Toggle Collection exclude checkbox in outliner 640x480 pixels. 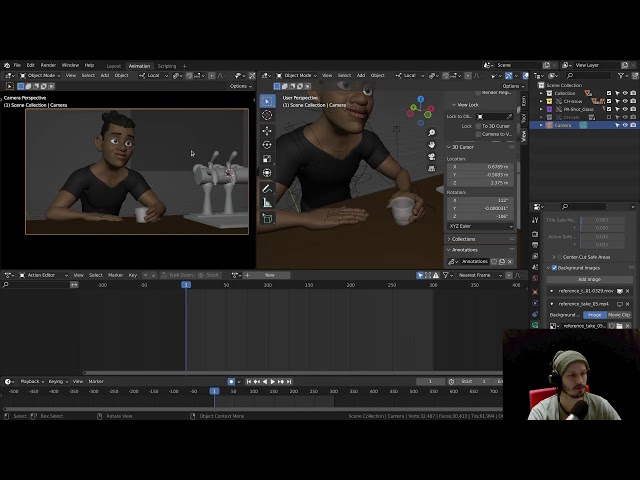point(609,93)
